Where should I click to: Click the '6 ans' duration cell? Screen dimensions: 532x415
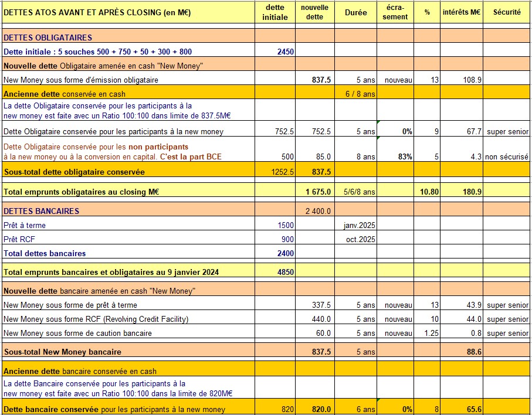point(366,410)
